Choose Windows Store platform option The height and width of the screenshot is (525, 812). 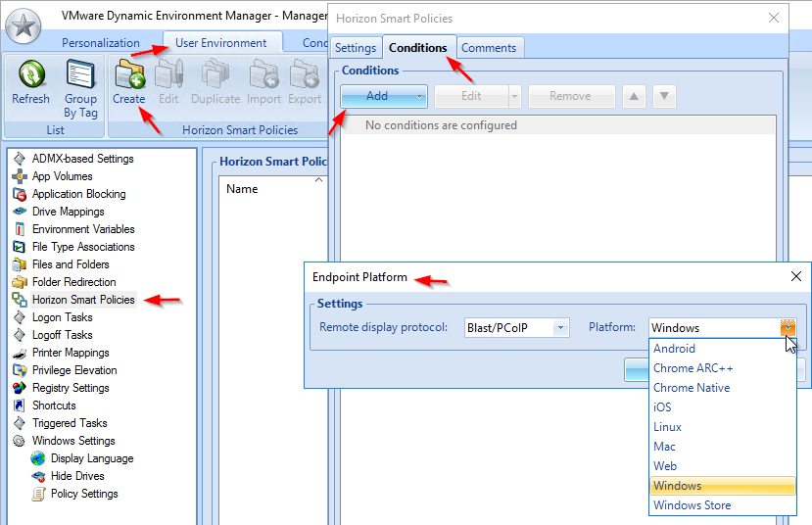coord(723,505)
